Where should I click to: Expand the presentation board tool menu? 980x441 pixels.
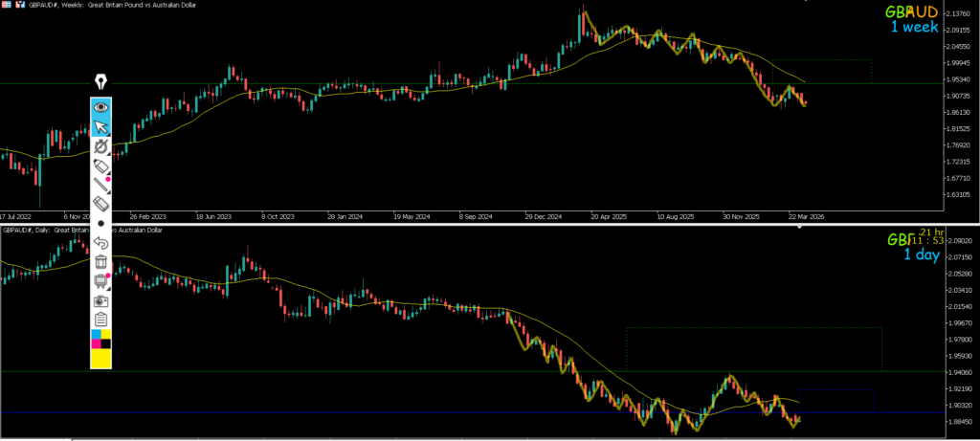point(101,281)
